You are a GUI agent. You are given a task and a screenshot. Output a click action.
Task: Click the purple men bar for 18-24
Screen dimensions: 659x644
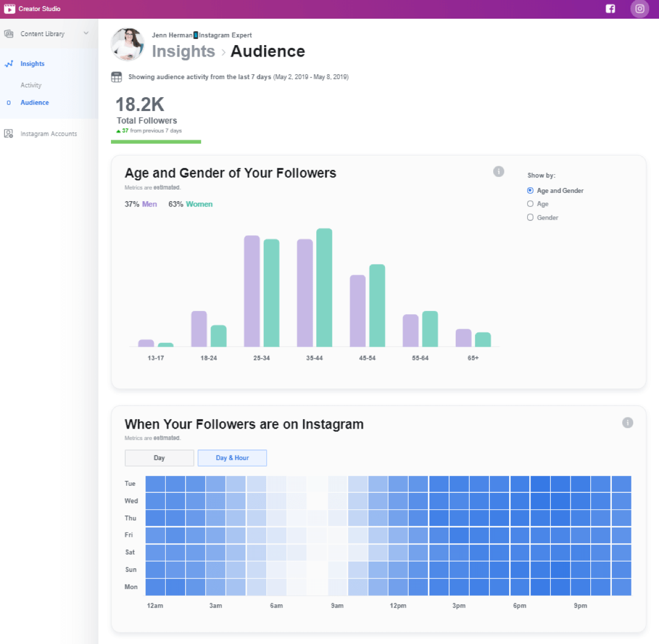pyautogui.click(x=199, y=329)
